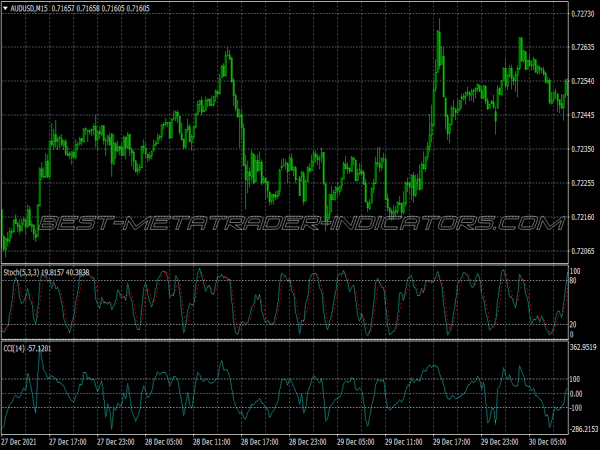Image resolution: width=600 pixels, height=450 pixels.
Task: Click the CCI 0.00 level label
Action: click(x=578, y=394)
